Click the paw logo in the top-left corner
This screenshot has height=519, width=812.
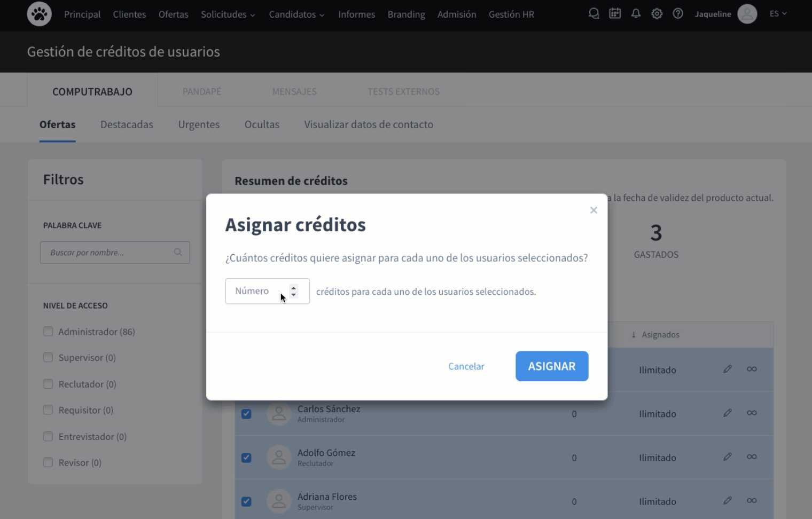[39, 14]
